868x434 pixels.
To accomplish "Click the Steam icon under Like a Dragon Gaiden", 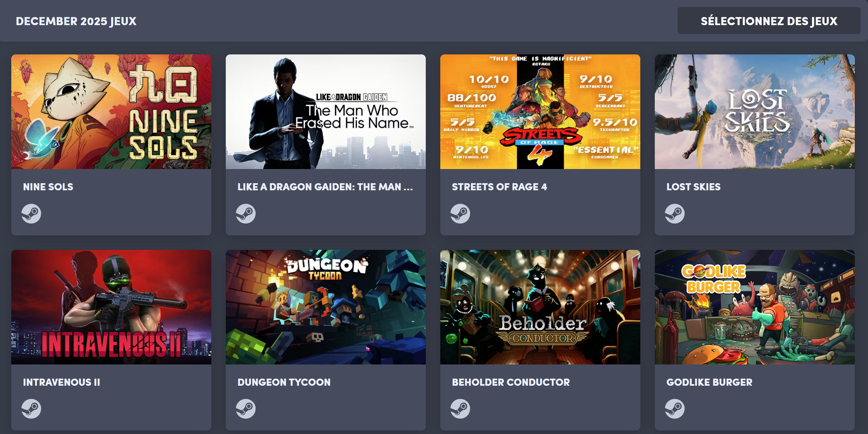I will click(246, 214).
